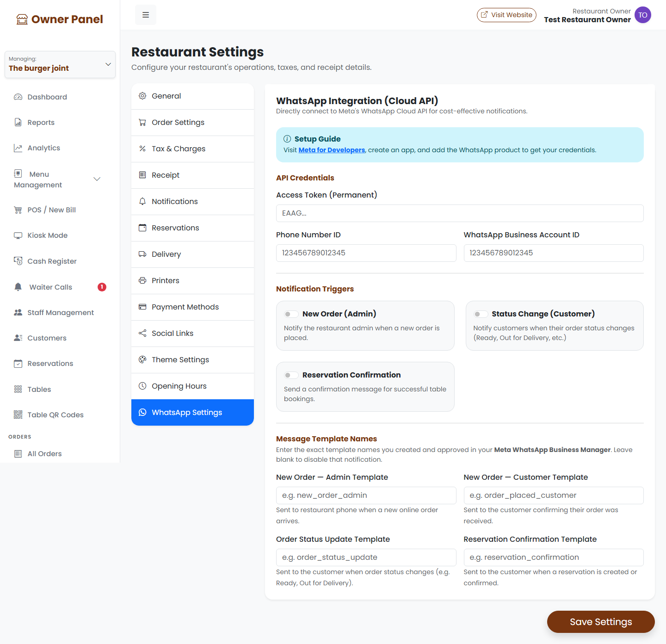Click the Tax & Charges percent icon
666x644 pixels.
pyautogui.click(x=142, y=149)
